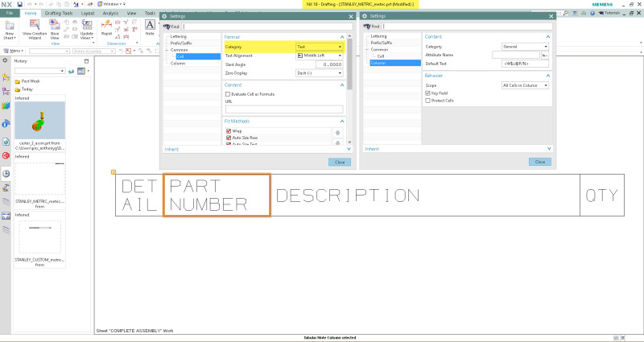The image size is (644, 342).
Task: Click the Slant Angle input field
Action: point(329,64)
